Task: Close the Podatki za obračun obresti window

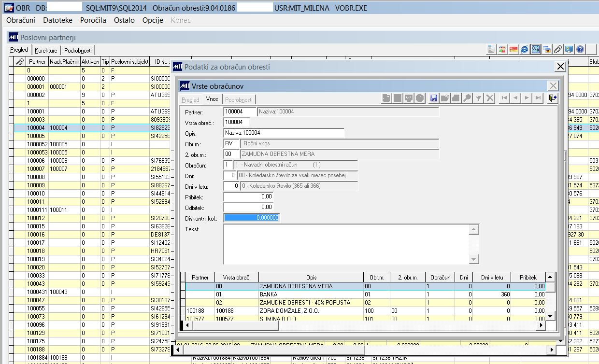Action: [x=560, y=67]
